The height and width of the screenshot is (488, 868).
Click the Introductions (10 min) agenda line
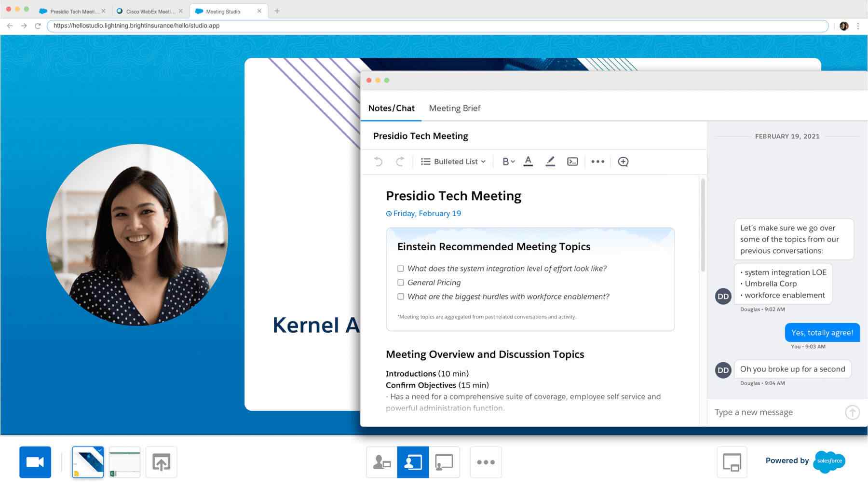(x=427, y=374)
